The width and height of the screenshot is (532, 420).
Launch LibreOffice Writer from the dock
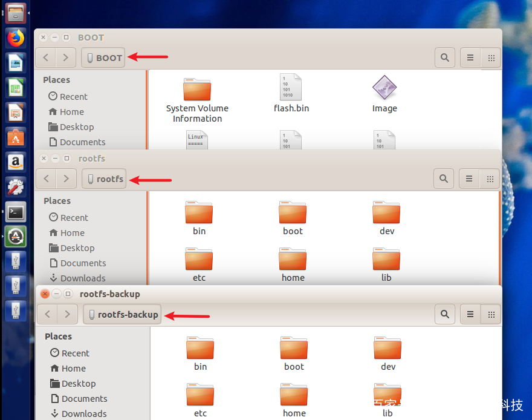coord(16,63)
